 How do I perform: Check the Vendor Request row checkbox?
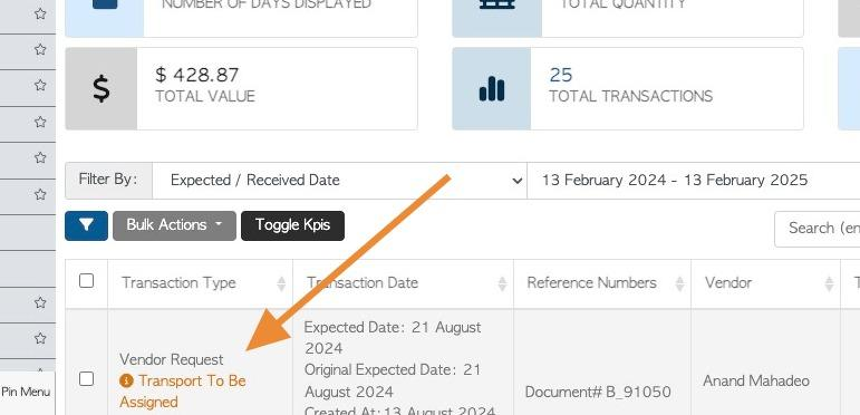coord(86,379)
